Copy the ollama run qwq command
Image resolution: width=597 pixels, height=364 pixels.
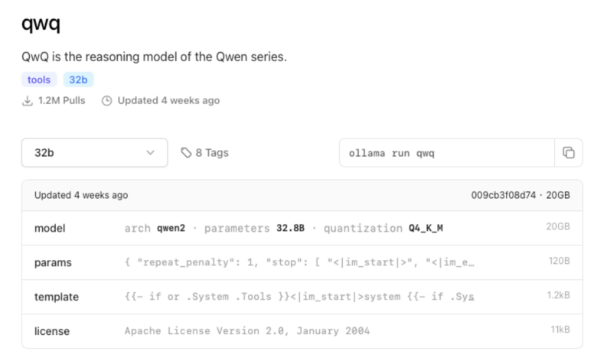pyautogui.click(x=568, y=153)
